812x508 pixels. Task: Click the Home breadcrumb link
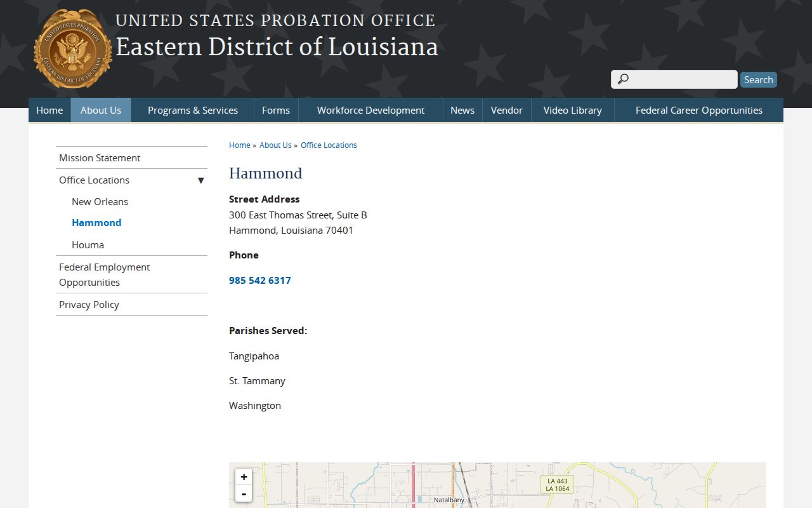240,145
